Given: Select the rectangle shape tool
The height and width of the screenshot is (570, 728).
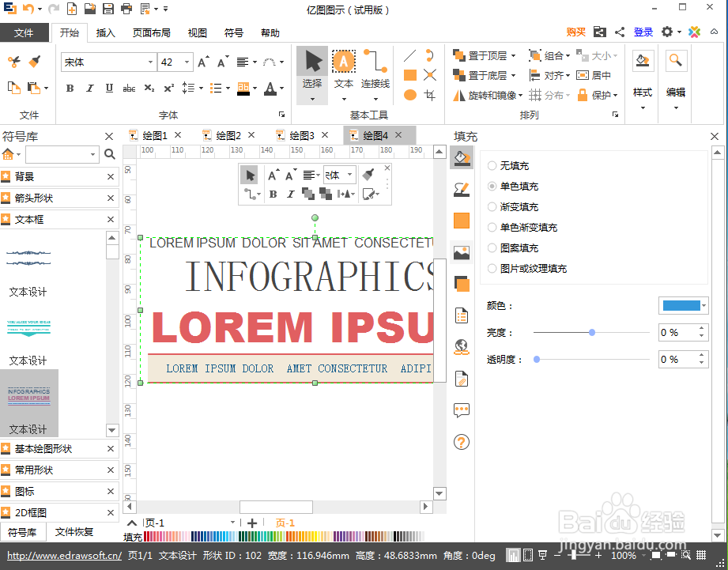Looking at the screenshot, I should pos(410,75).
